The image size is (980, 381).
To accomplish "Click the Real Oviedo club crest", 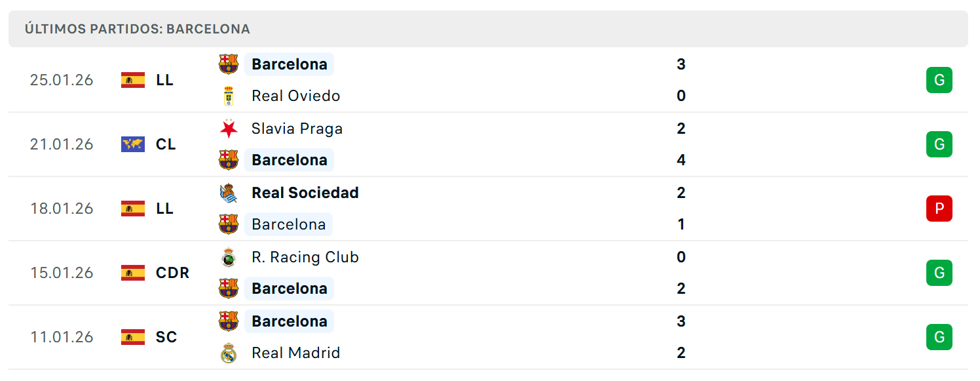I will (229, 96).
